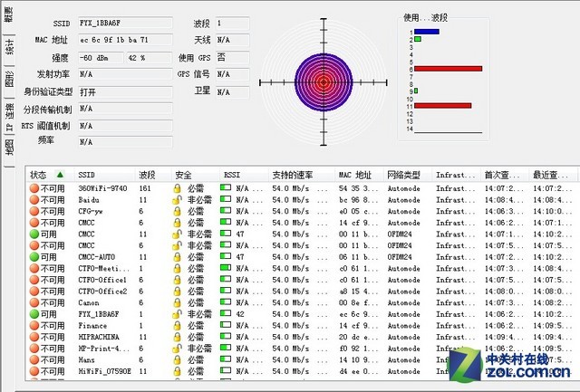Click the orange status icon for 360WiFi-9740
Image resolution: width=580 pixels, height=392 pixels.
tap(34, 188)
